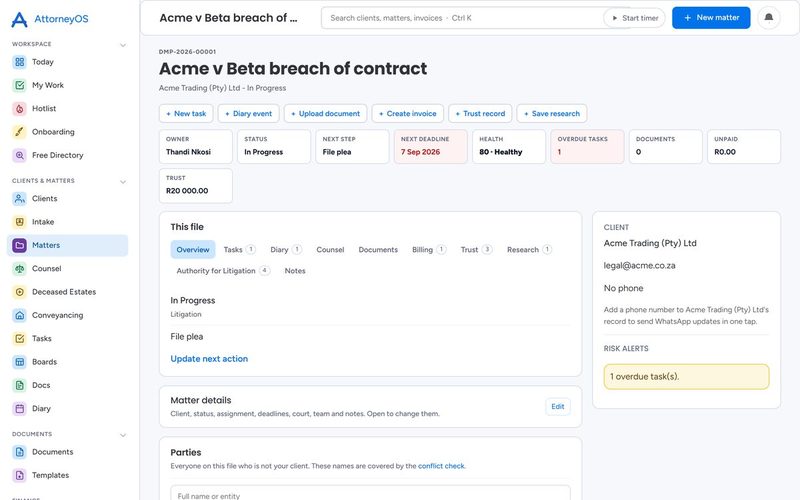This screenshot has width=800, height=500.
Task: Click the 1 overdue task(s) alert
Action: coord(686,377)
